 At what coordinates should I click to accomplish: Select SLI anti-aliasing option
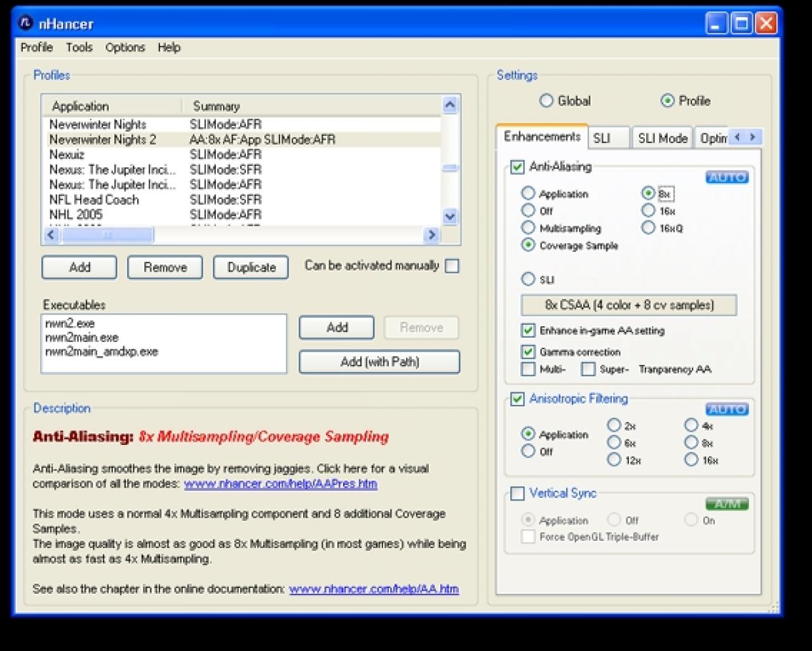pyautogui.click(x=528, y=278)
